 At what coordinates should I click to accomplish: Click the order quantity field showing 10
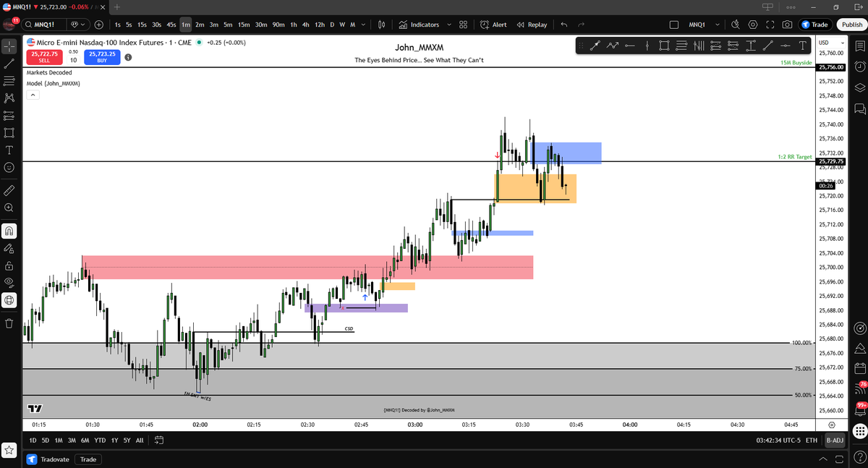click(x=73, y=61)
